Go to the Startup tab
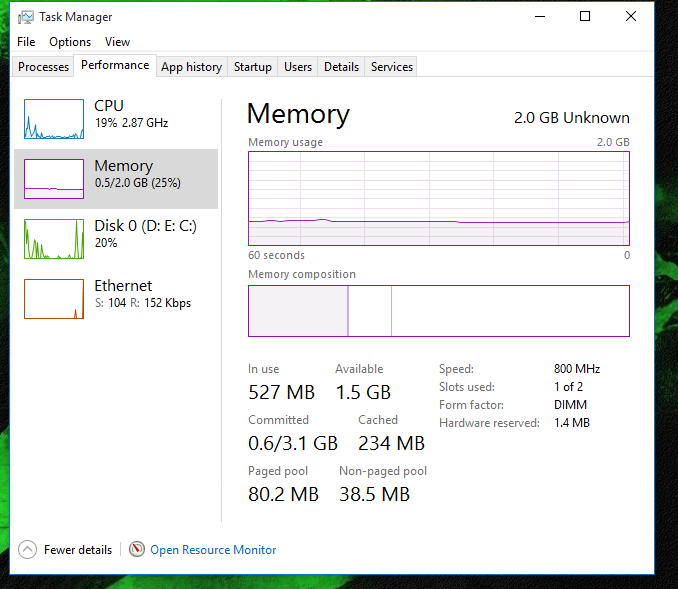The height and width of the screenshot is (589, 678). coord(252,67)
